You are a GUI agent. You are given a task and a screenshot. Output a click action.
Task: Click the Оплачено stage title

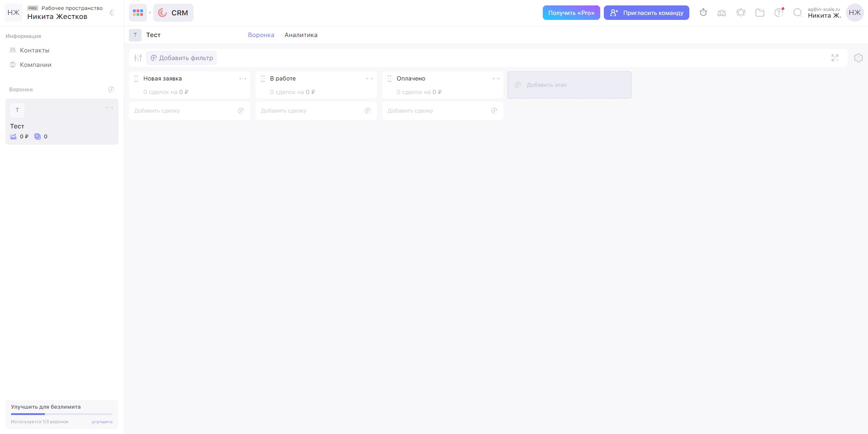click(x=411, y=79)
